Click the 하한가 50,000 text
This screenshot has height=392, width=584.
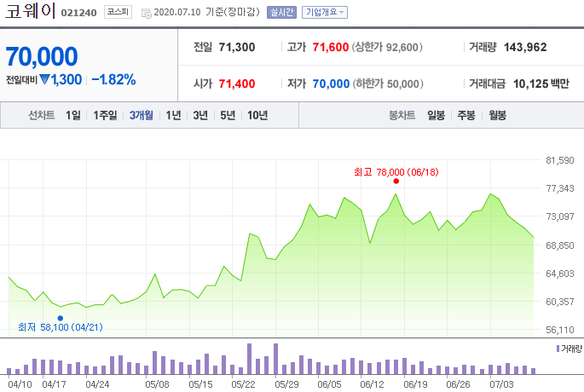pyautogui.click(x=388, y=84)
